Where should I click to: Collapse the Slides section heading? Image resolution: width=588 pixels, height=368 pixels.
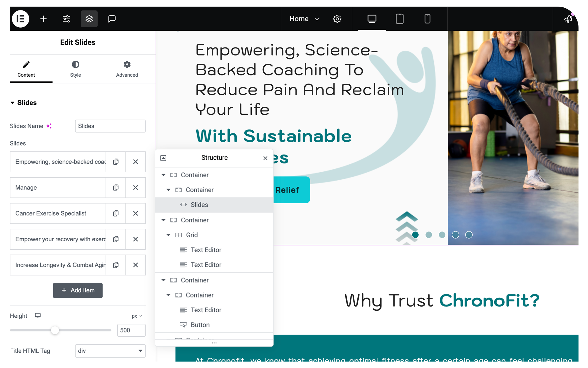tap(24, 103)
